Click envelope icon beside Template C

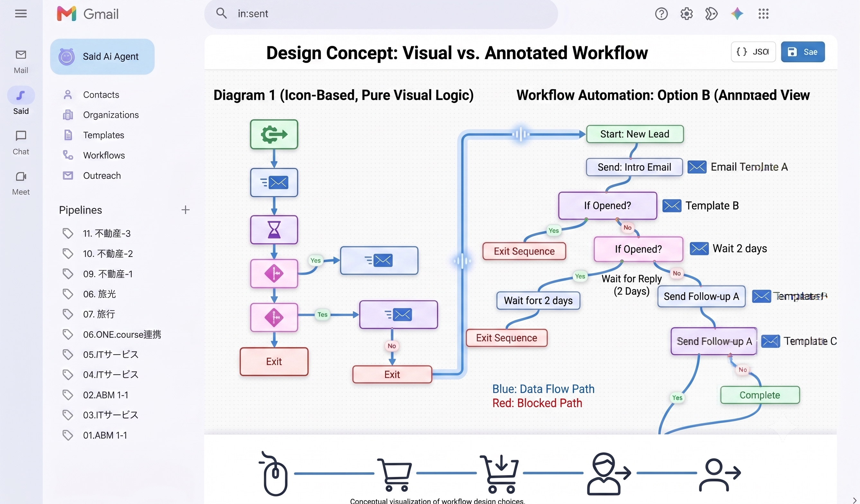click(x=771, y=341)
